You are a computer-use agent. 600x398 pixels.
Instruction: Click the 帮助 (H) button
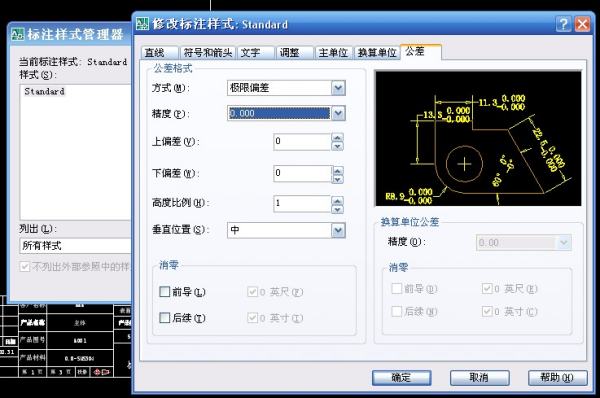point(558,378)
